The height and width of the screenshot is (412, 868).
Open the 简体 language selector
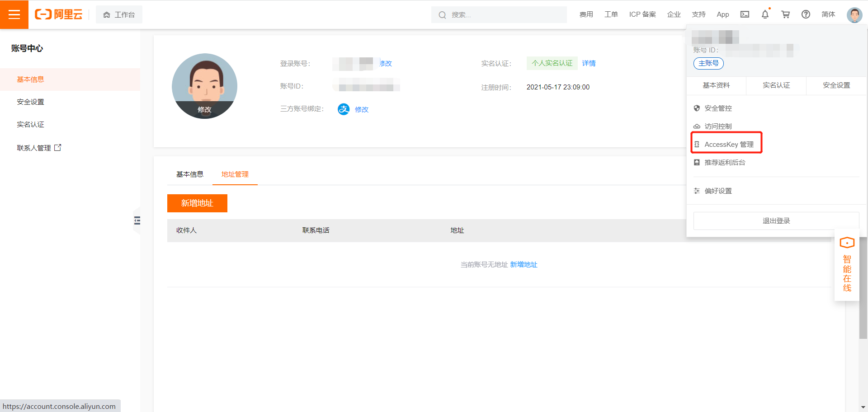[828, 14]
